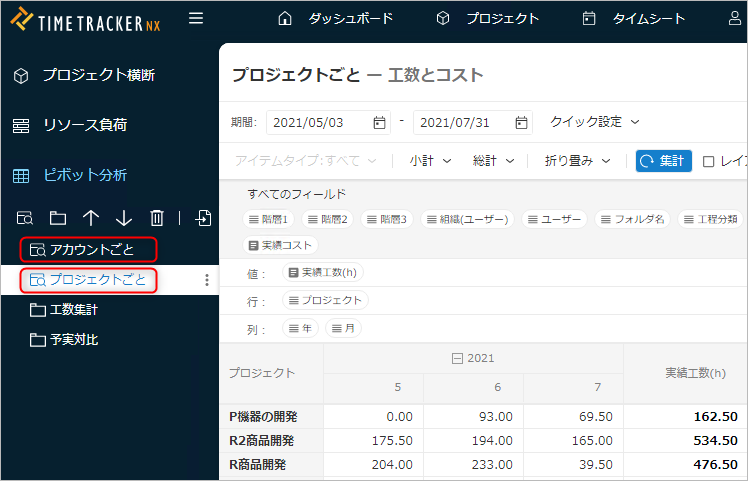Go to the ダッシュボード menu
This screenshot has height=481, width=748.
(x=335, y=18)
